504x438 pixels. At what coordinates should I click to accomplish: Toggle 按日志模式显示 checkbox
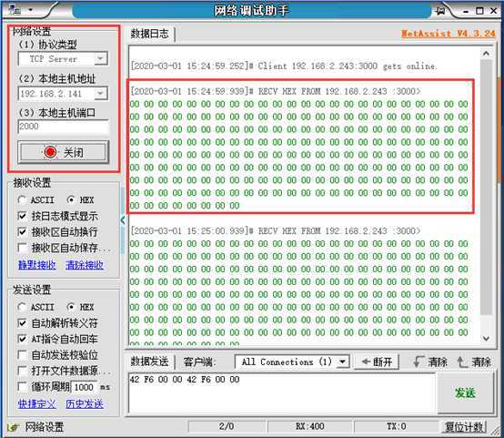(22, 216)
